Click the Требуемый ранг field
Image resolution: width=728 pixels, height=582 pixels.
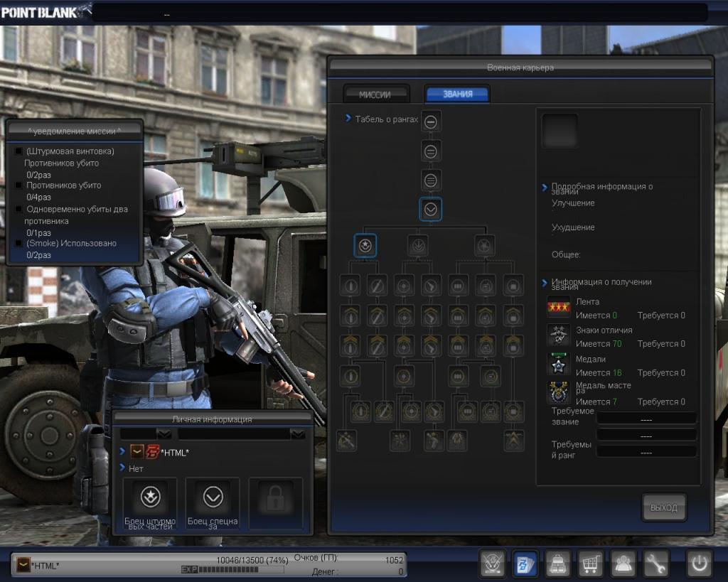click(x=646, y=451)
